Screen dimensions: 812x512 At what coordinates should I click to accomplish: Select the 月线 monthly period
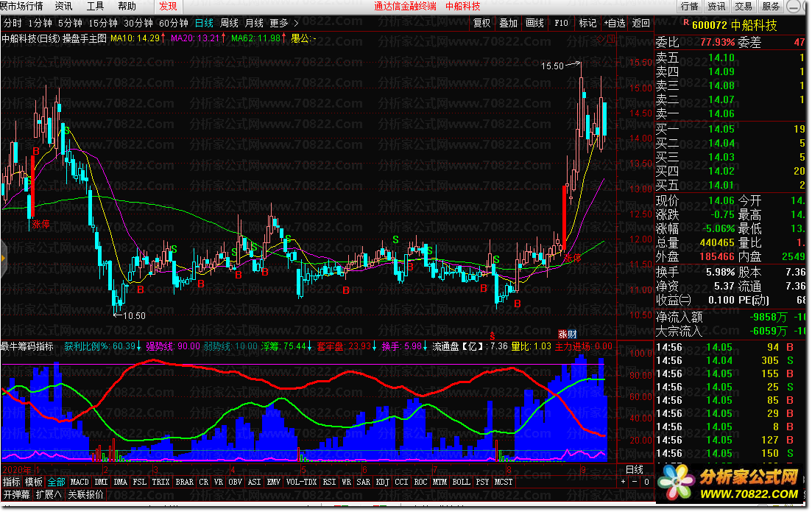click(x=254, y=24)
